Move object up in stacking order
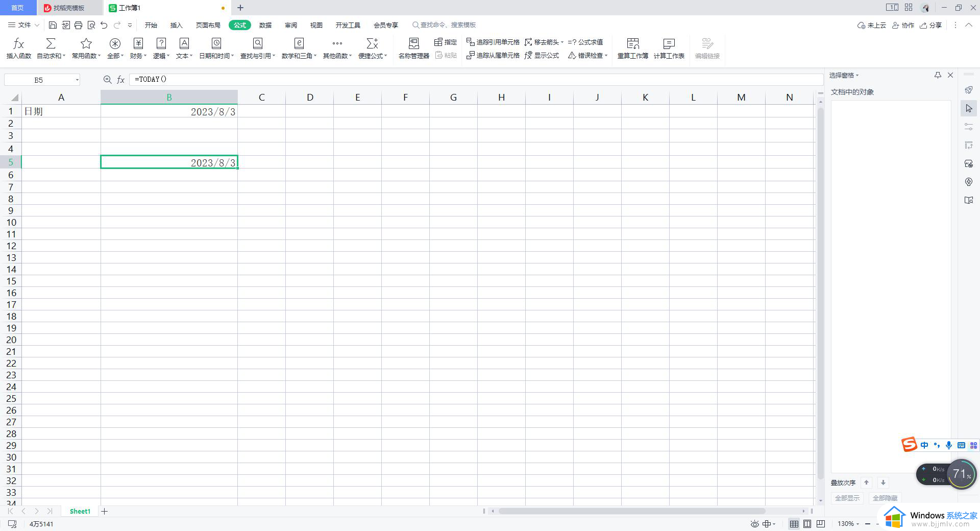Image resolution: width=980 pixels, height=531 pixels. point(866,482)
